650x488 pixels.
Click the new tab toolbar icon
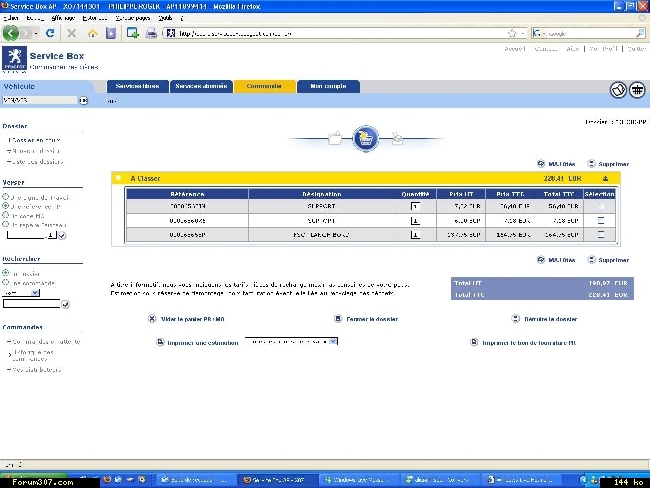[133, 33]
